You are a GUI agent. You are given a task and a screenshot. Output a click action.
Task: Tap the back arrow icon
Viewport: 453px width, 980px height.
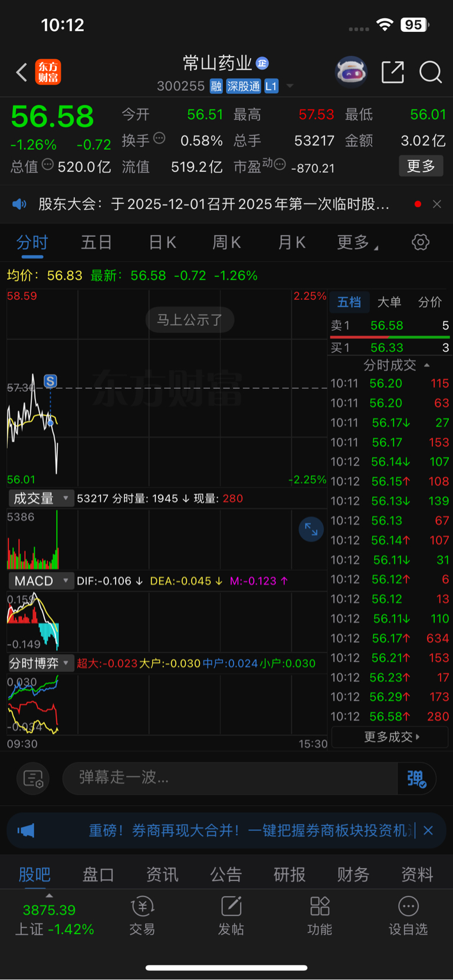pyautogui.click(x=22, y=72)
